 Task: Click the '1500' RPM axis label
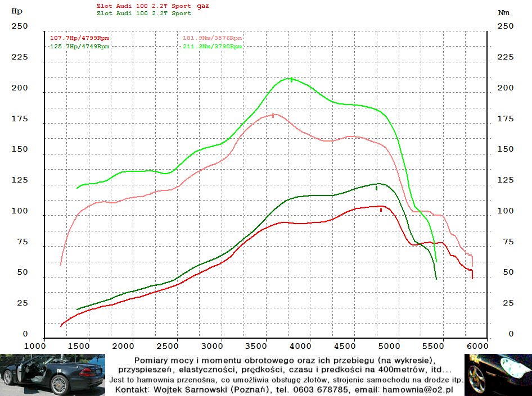[x=79, y=346]
